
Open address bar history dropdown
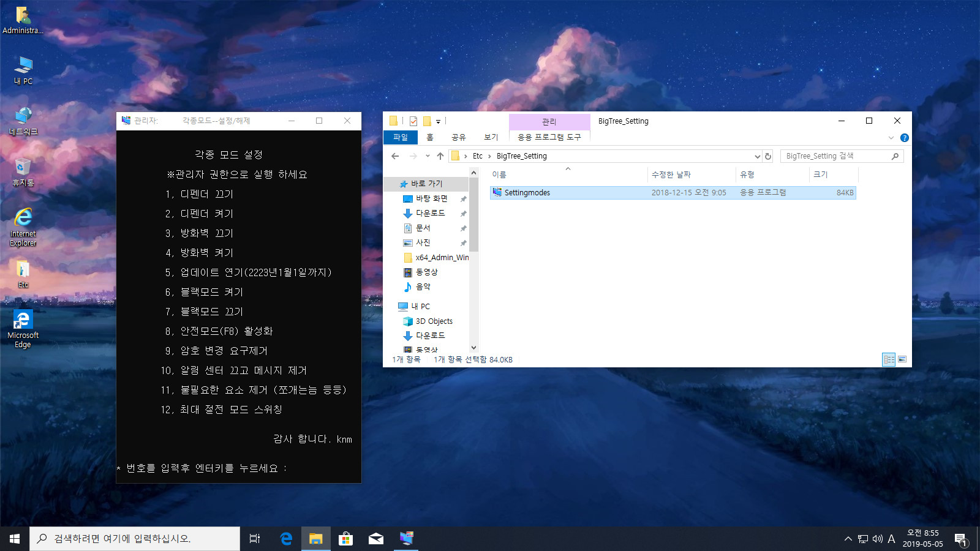click(x=757, y=156)
